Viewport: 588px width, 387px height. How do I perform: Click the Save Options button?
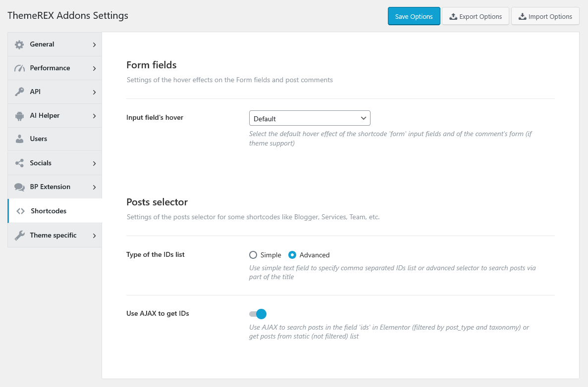click(x=414, y=16)
